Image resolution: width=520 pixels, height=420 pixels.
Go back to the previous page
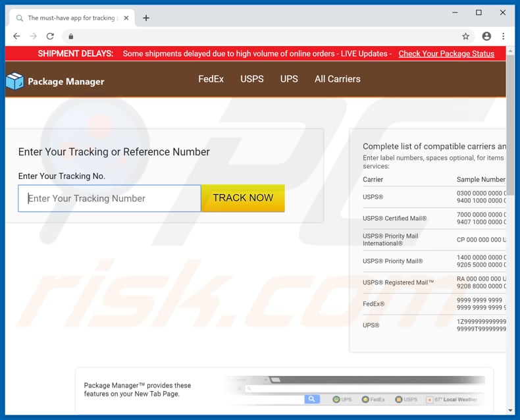coord(16,36)
